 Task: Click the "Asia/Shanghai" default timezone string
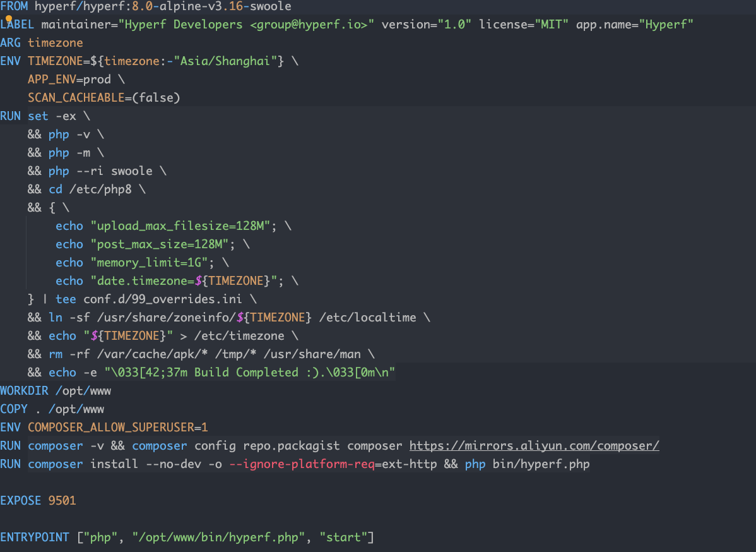(225, 61)
